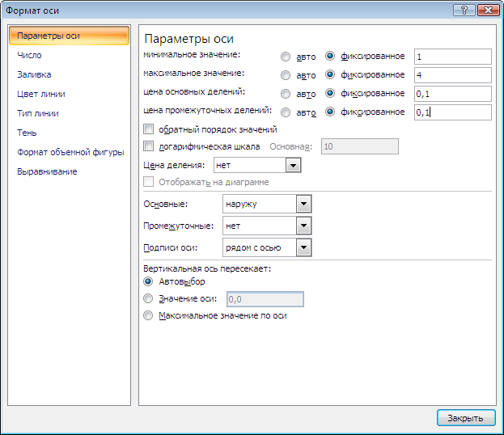Click the Закрыть button

coord(466,418)
